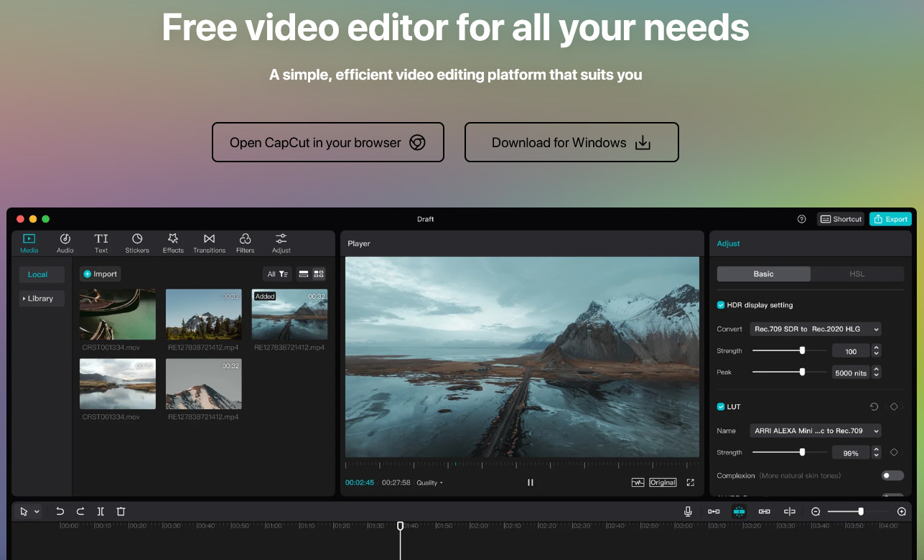924x560 pixels.
Task: Click the timeline zoom out magnifier
Action: coord(816,511)
